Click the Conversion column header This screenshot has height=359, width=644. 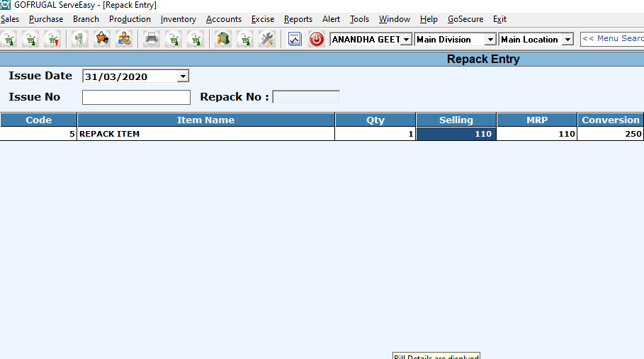click(611, 120)
